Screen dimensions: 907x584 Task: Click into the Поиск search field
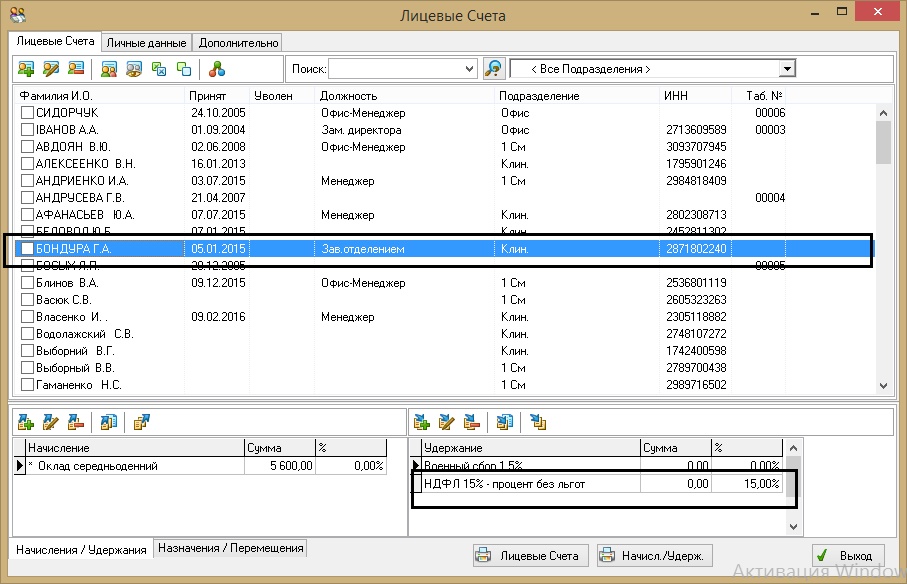(395, 69)
